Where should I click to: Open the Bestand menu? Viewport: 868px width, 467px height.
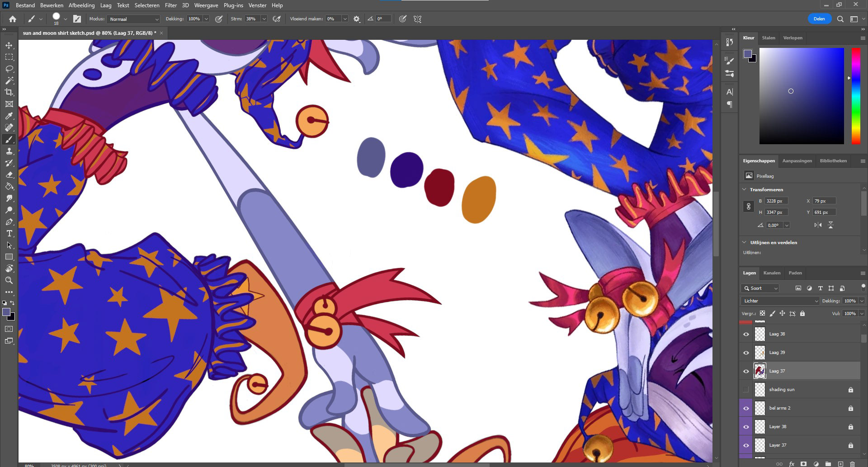point(25,5)
